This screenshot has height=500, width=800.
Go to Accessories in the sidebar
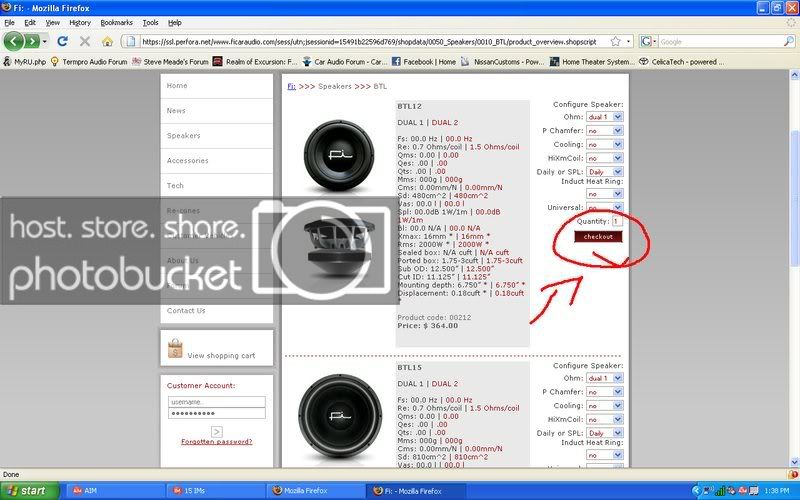187,161
